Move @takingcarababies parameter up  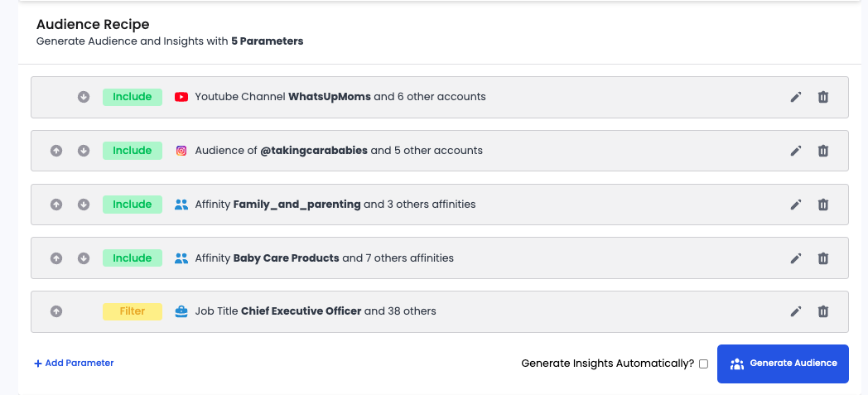(x=56, y=151)
